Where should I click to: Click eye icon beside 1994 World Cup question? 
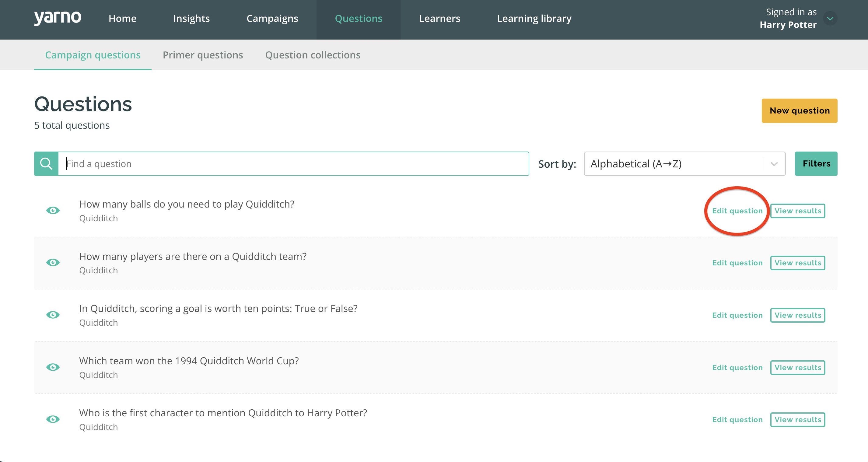pyautogui.click(x=53, y=367)
